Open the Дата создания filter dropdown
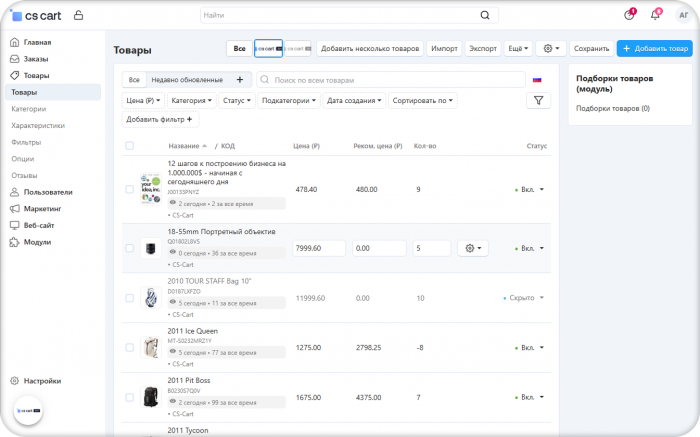 click(354, 100)
